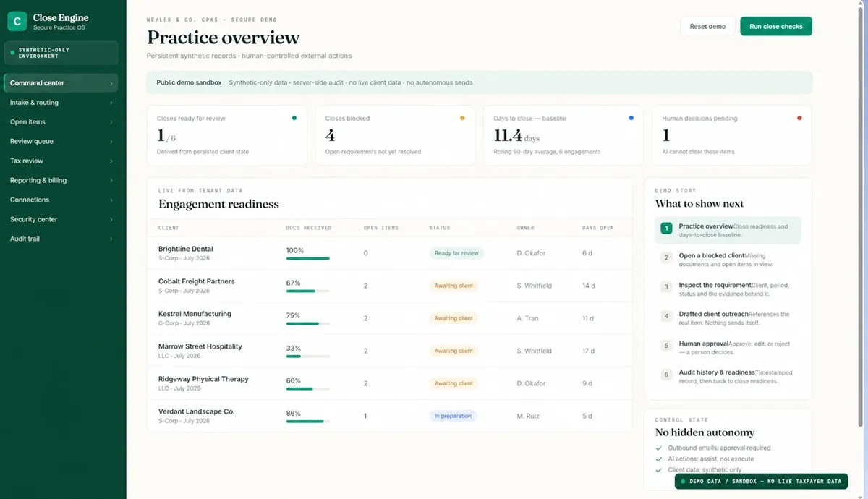Click checkmark beside AI actions: assist, not execute
The height and width of the screenshot is (499, 868).
pos(659,459)
